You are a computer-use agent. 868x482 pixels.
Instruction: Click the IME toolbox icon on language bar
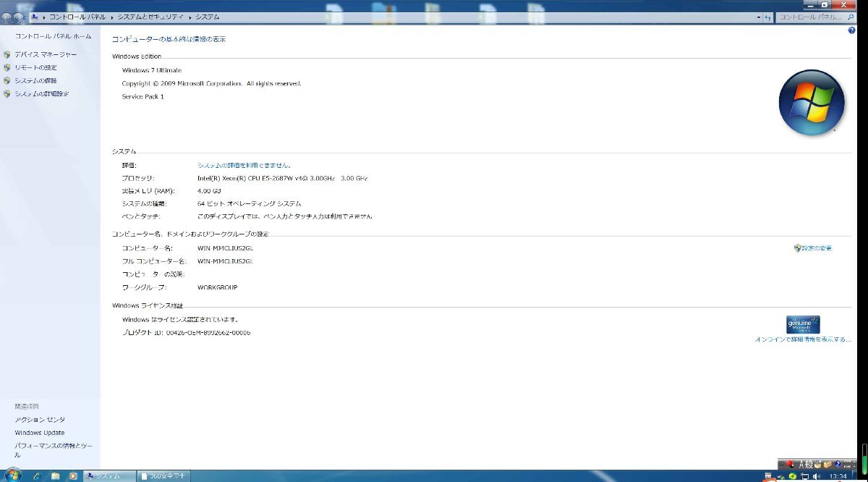(x=828, y=464)
